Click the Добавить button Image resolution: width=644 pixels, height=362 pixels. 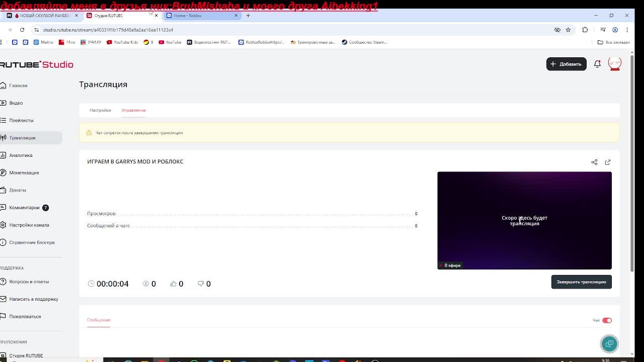pos(566,64)
